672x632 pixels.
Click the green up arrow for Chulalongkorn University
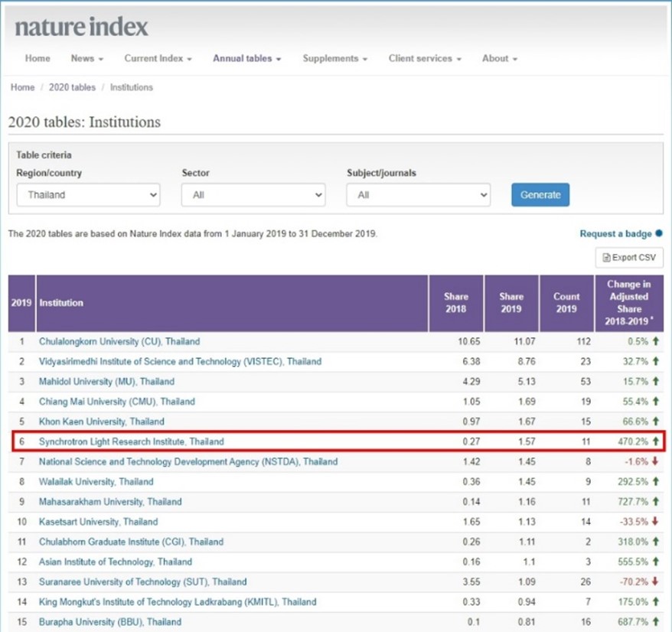[x=656, y=341]
